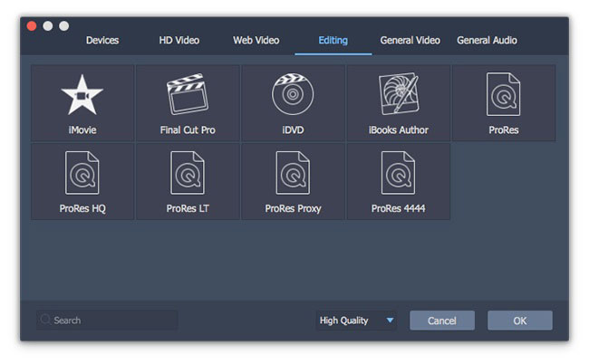Click the blue dropdown arrow beside High Quality
589x364 pixels.
click(390, 321)
